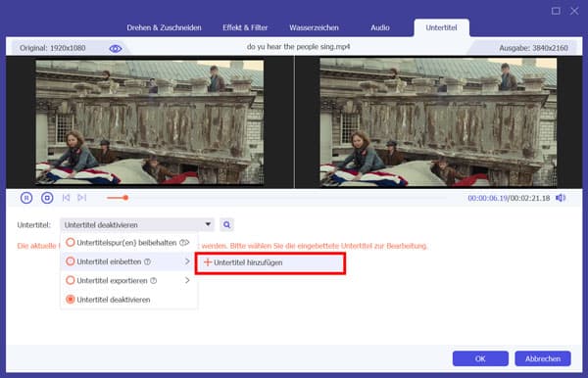This screenshot has height=378, width=588.
Task: Click file name do yu hear the people sing.mp4
Action: tap(299, 47)
